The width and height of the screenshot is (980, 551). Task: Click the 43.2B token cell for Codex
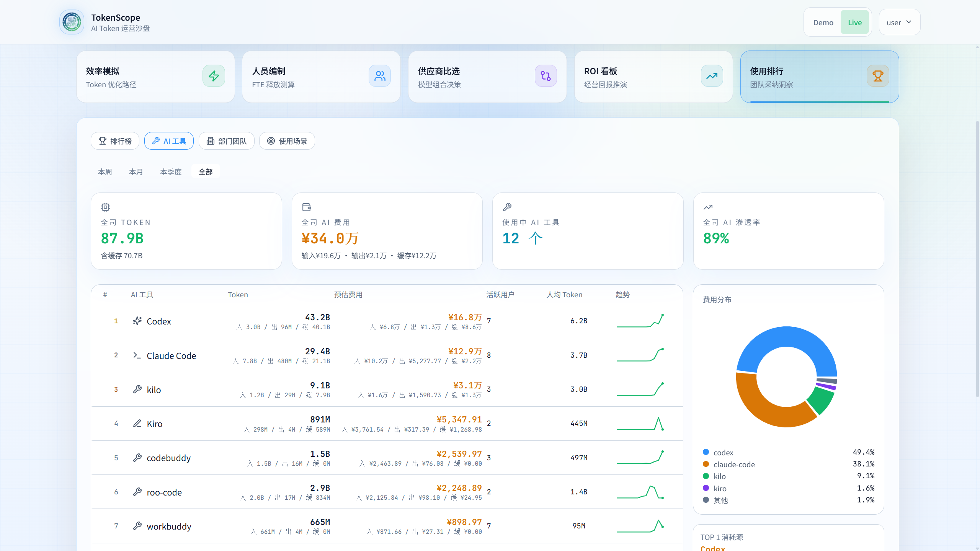click(317, 317)
